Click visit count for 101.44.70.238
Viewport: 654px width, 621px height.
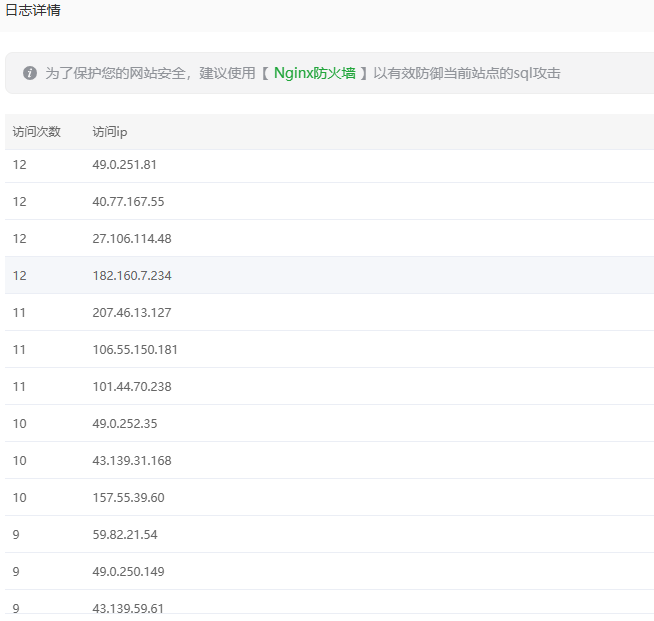pos(19,387)
